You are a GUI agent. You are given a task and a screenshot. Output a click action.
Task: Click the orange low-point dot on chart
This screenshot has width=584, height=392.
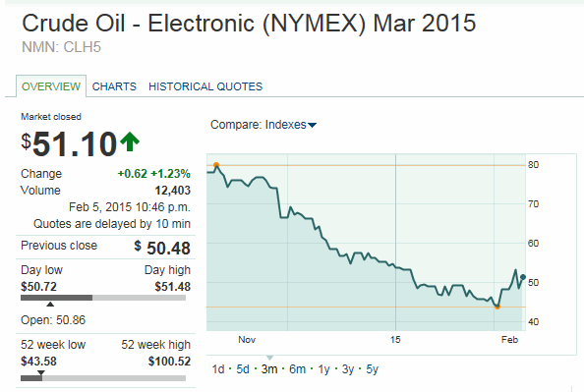(497, 307)
